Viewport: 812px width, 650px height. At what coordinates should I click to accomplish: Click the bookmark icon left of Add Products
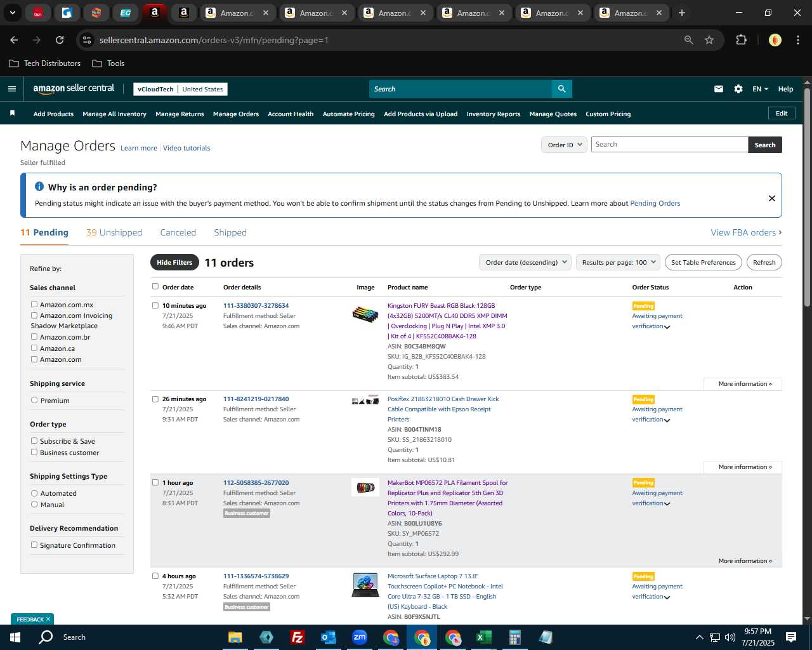point(12,113)
